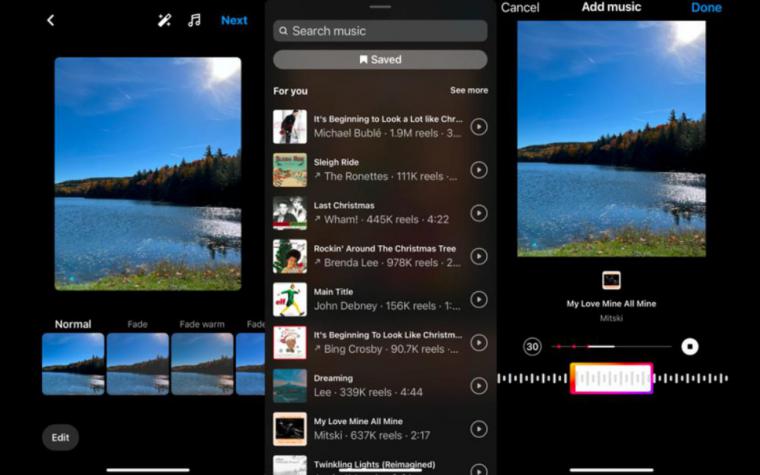Choose song title Last Christmas
This screenshot has width=760, height=475.
coord(344,206)
